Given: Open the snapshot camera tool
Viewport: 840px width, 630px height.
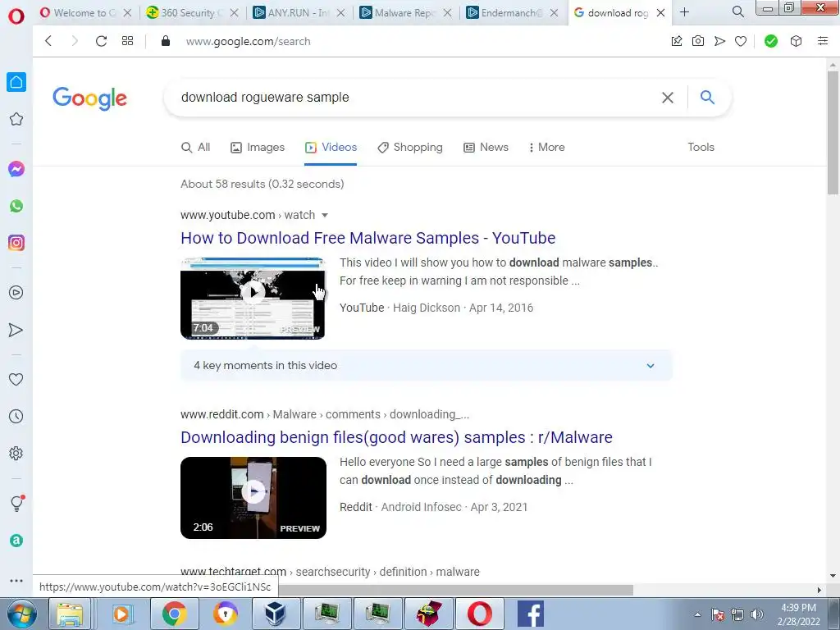Looking at the screenshot, I should pyautogui.click(x=697, y=41).
